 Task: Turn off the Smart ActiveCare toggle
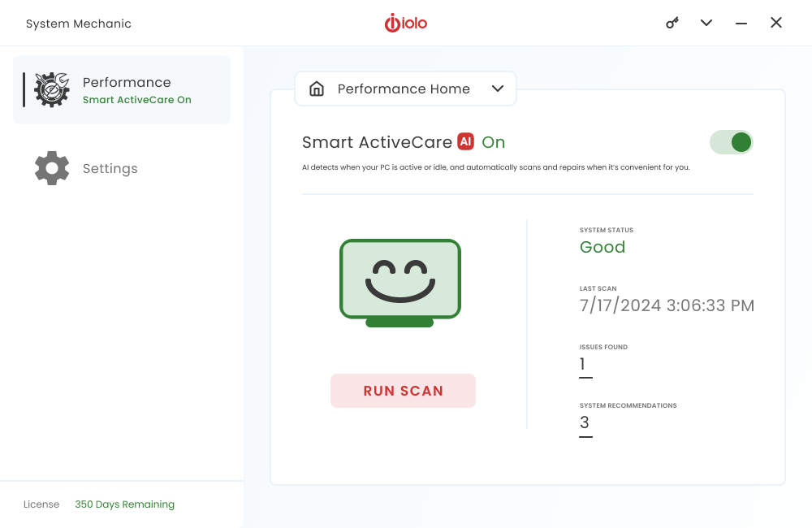[732, 142]
